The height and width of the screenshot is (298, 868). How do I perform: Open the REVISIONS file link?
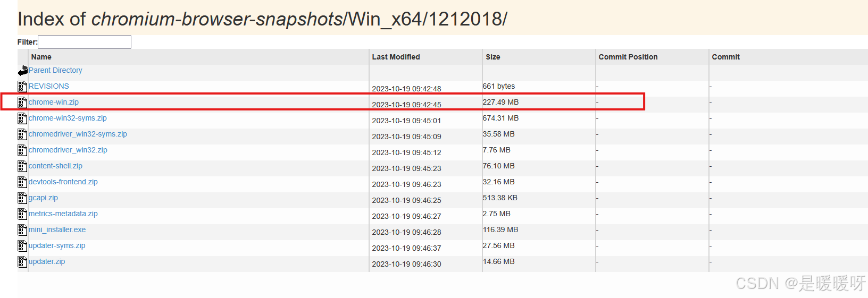49,86
